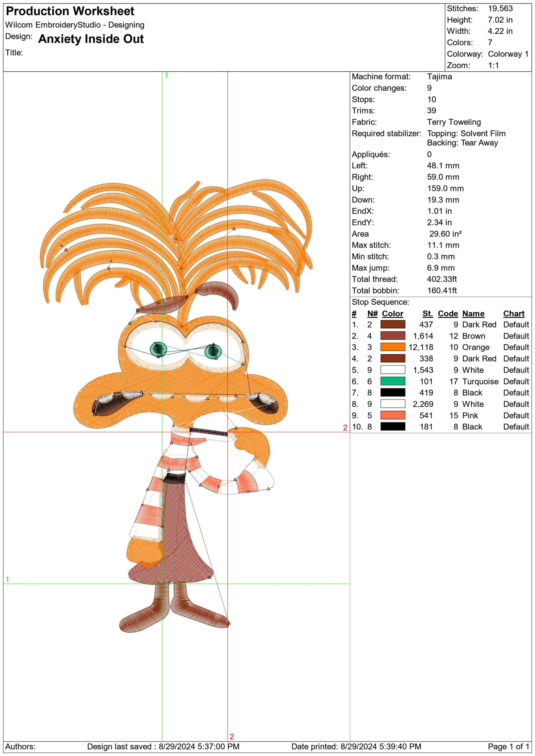This screenshot has width=535, height=756.
Task: Click the Orange stitch count '12,118'
Action: point(421,347)
